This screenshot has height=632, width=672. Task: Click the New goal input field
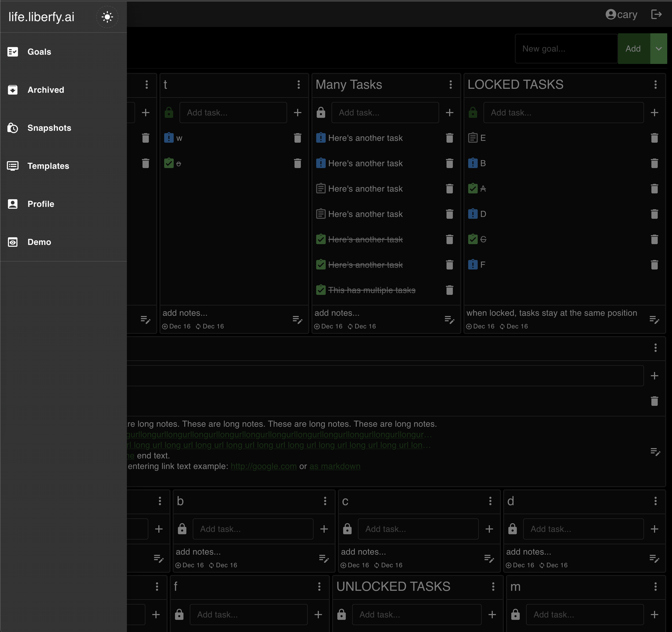point(566,49)
